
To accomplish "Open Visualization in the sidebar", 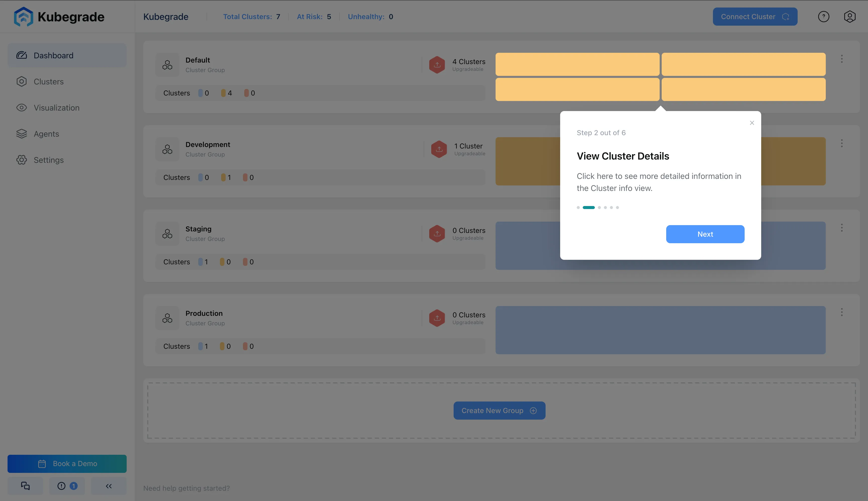I will tap(67, 108).
